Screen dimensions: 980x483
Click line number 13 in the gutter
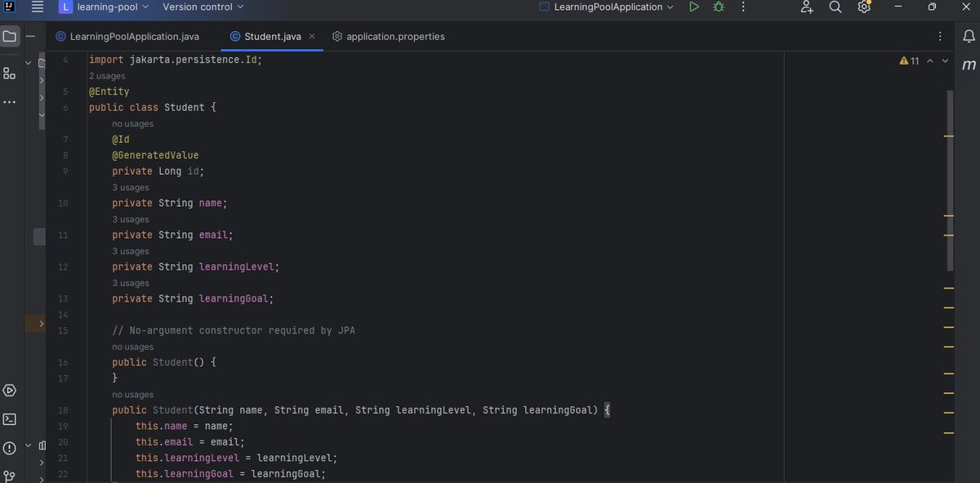pyautogui.click(x=63, y=299)
